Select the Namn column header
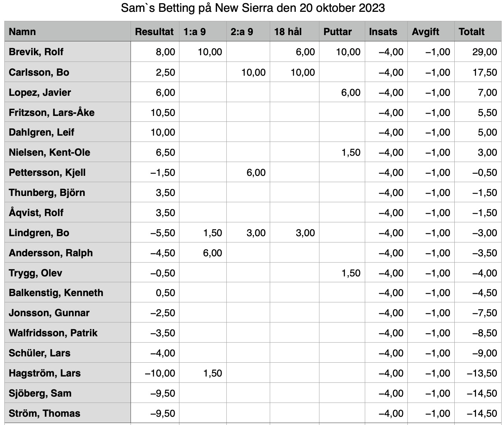Screen dimensions: 504x425 (x=67, y=32)
